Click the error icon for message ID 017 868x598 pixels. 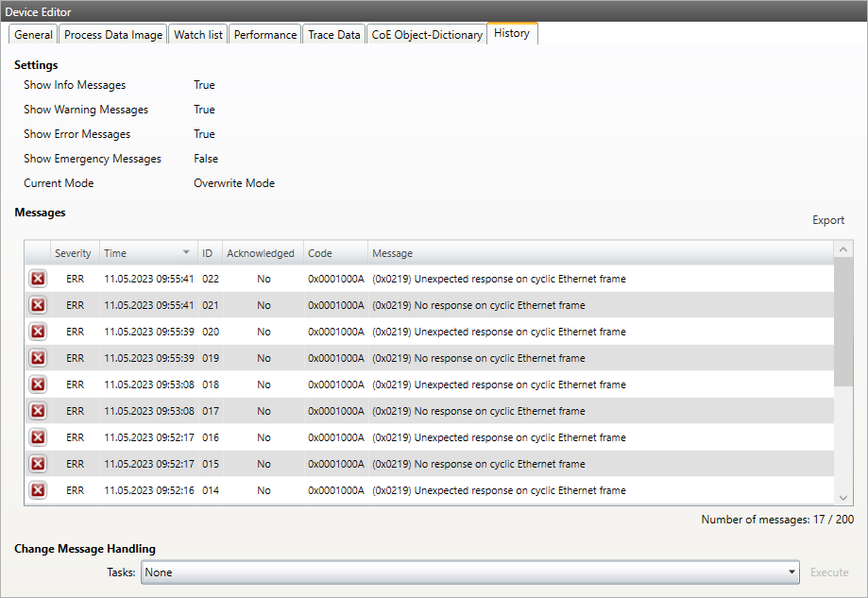click(38, 411)
